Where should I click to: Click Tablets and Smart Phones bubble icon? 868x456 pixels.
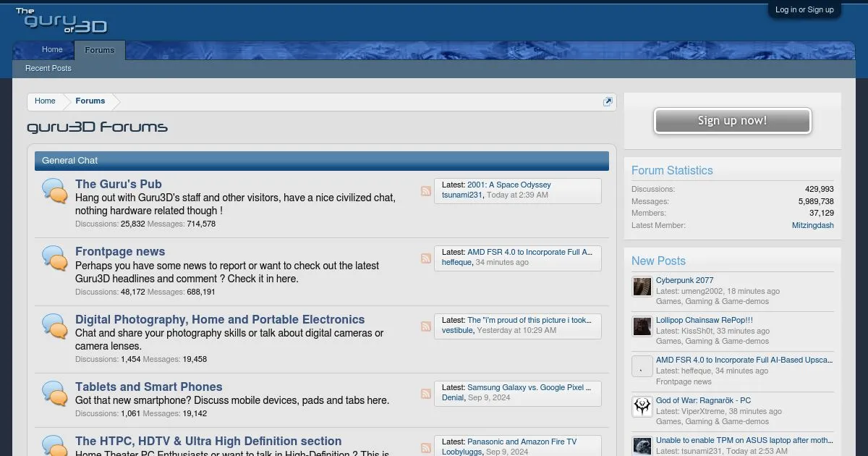55,394
